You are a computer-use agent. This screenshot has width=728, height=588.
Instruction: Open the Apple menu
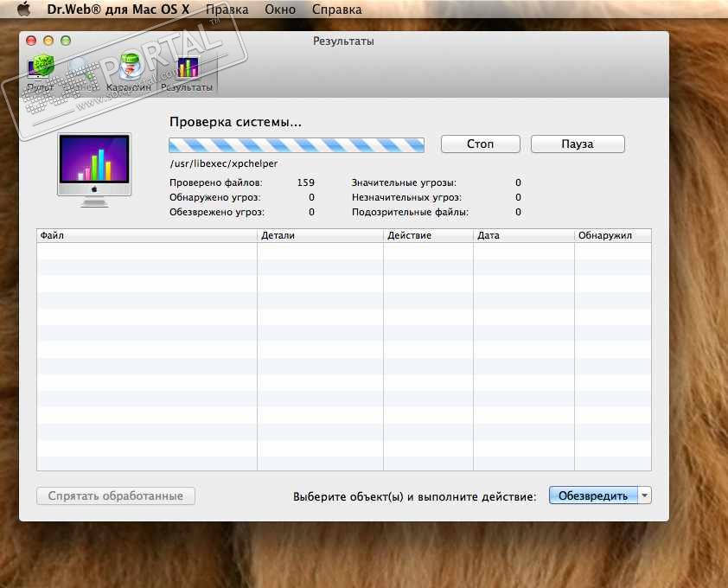(23, 9)
